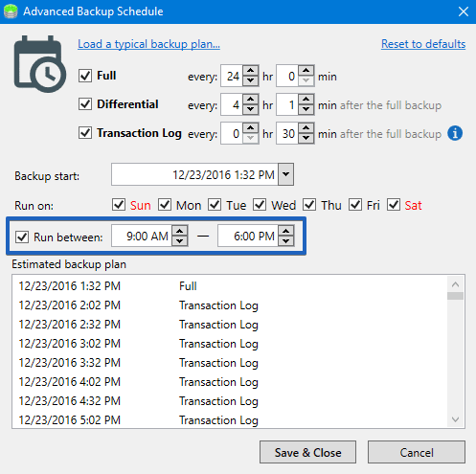The width and height of the screenshot is (476, 474).
Task: Disable the Differential backup checkbox
Action: (85, 104)
